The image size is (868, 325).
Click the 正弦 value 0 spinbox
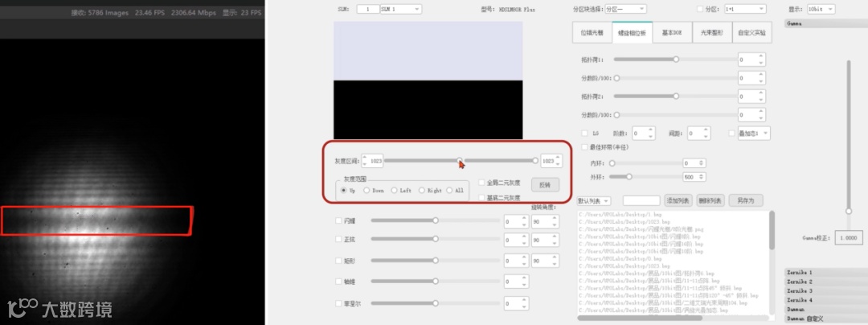click(x=516, y=241)
